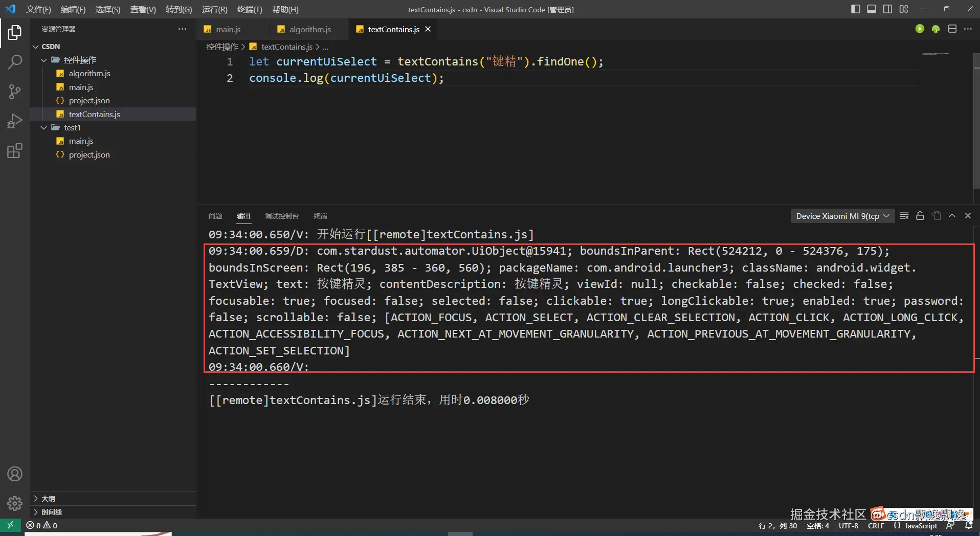Open the 终端(T) menu
The width and height of the screenshot is (980, 536).
tap(249, 9)
